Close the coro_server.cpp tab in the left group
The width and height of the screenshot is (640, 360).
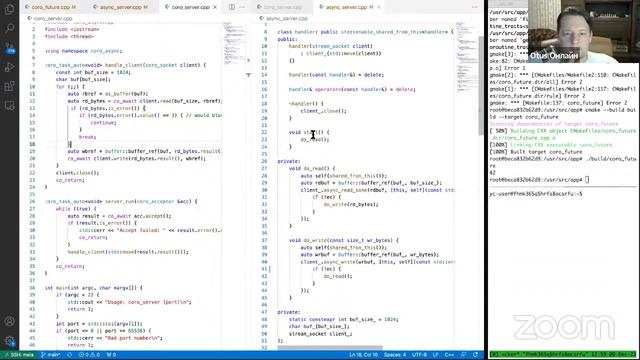point(215,7)
